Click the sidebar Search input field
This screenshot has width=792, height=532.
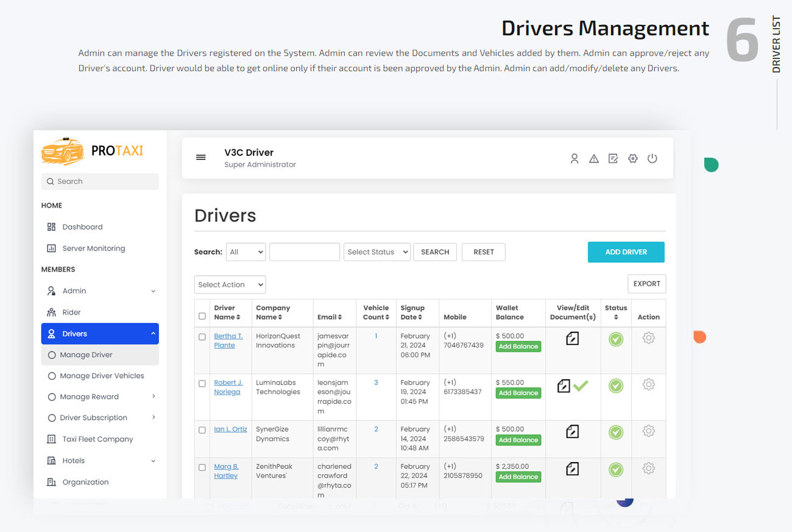coord(99,181)
